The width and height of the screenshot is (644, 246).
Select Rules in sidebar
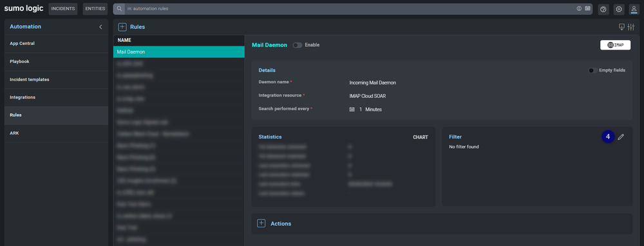pyautogui.click(x=56, y=115)
